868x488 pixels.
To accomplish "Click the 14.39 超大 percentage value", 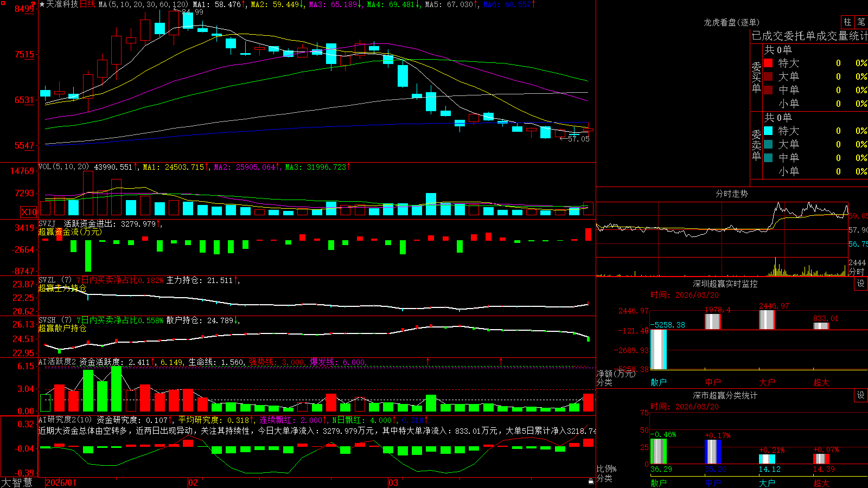I will coord(824,469).
